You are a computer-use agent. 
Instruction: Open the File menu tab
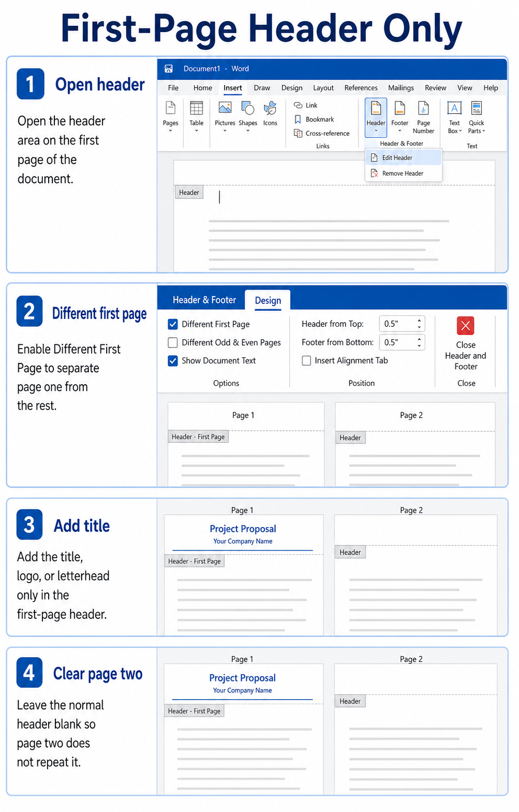(x=173, y=88)
